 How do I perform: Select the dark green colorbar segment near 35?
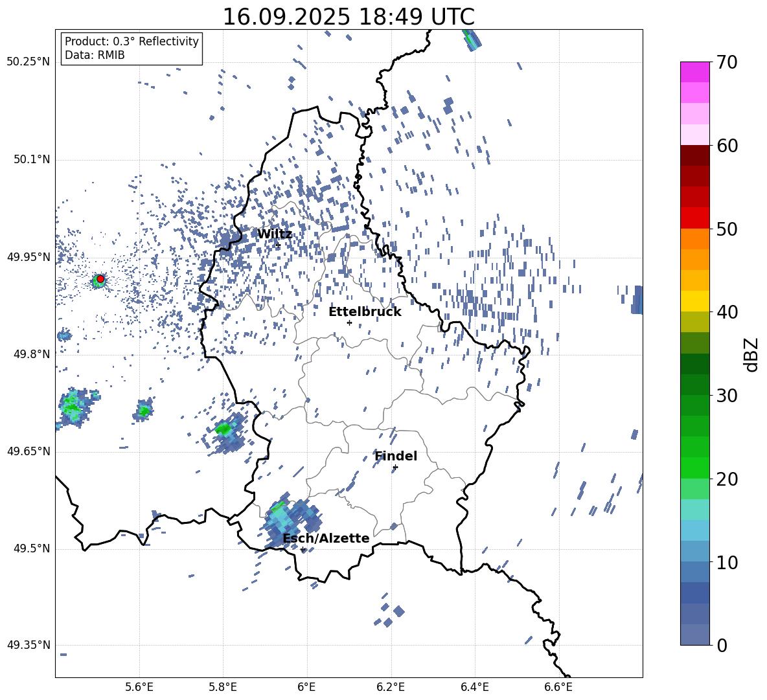coord(694,364)
